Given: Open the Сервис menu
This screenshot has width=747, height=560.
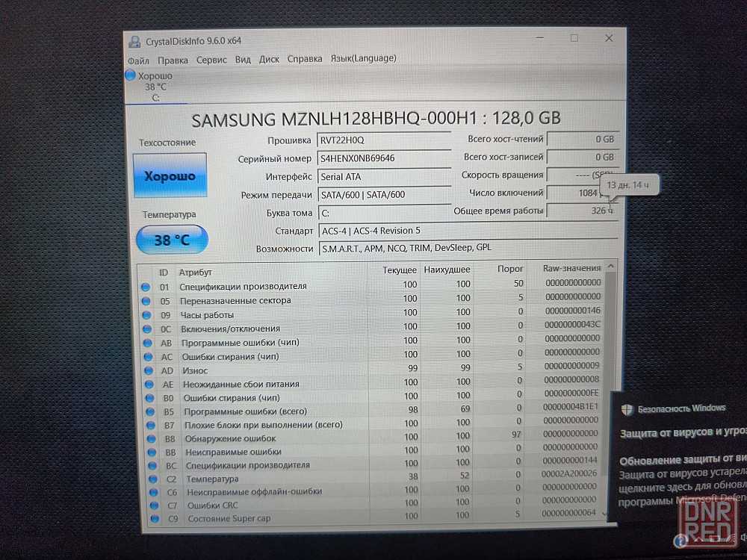Looking at the screenshot, I should click(211, 59).
